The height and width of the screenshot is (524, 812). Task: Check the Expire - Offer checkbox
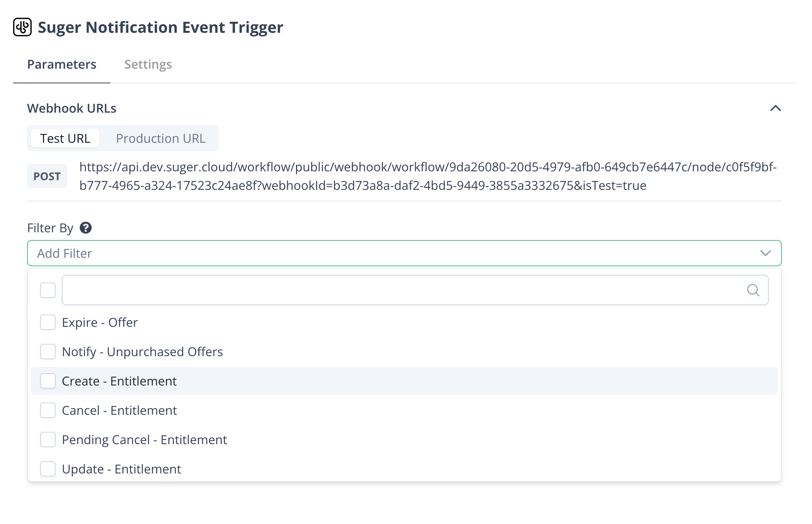[48, 322]
